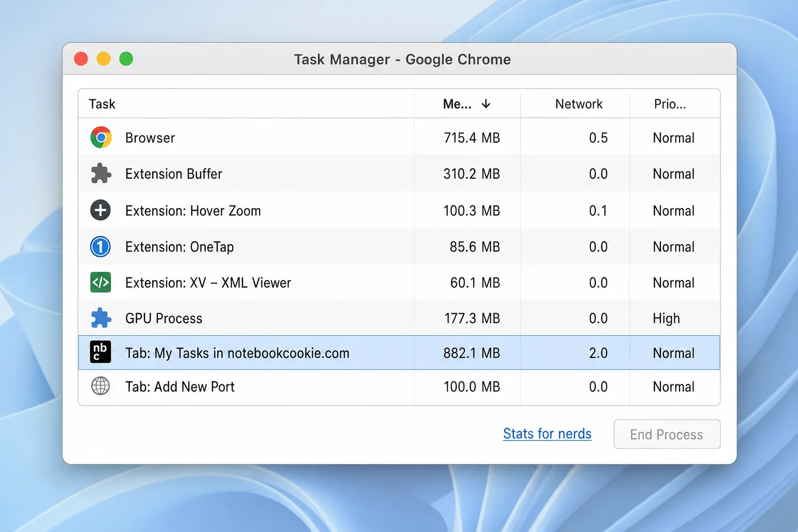This screenshot has height=532, width=798.
Task: Click the End Process button
Action: pyautogui.click(x=667, y=434)
